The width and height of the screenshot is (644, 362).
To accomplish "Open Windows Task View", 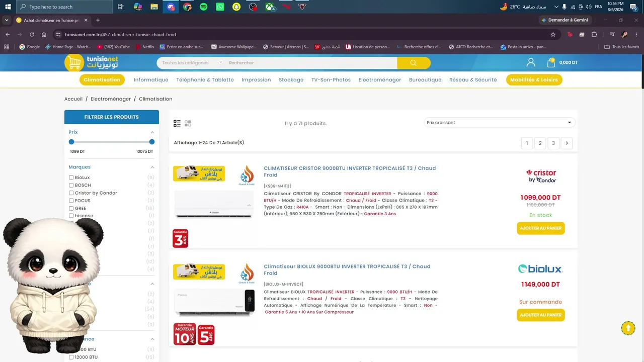I will tap(121, 7).
